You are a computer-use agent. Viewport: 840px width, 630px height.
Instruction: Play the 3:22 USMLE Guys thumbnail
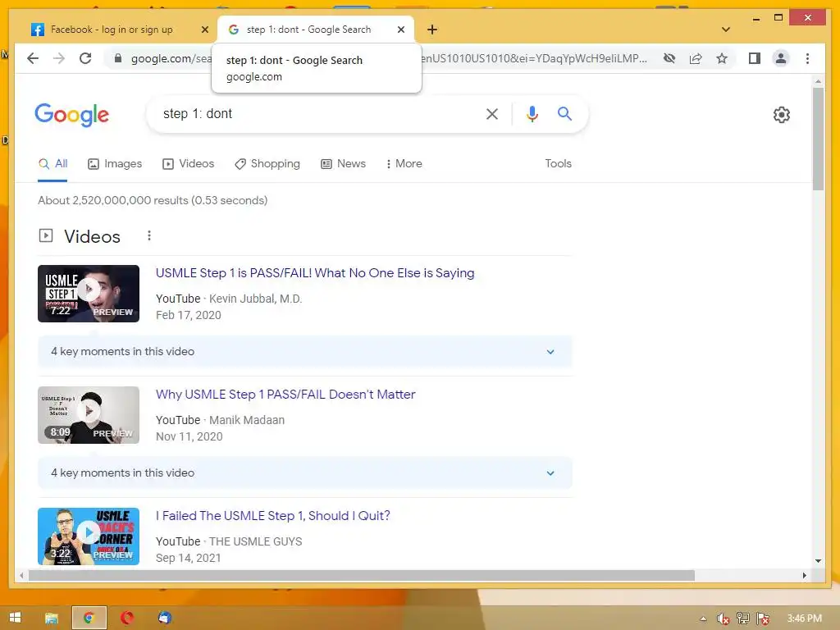(x=89, y=536)
